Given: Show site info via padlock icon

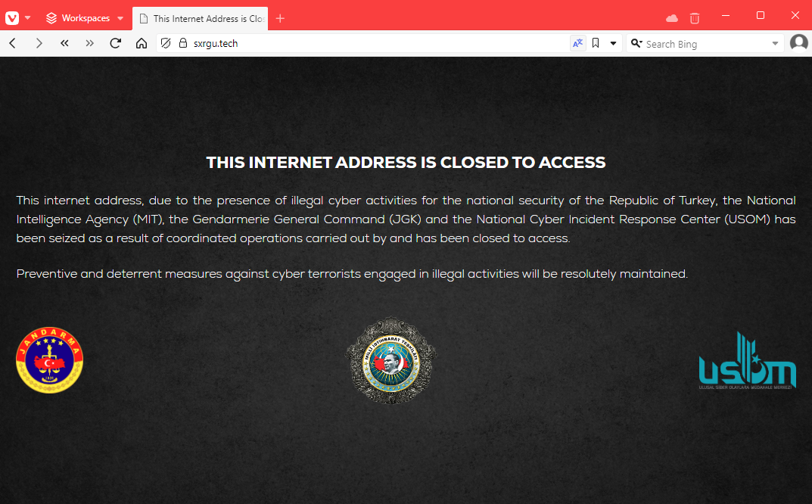Looking at the screenshot, I should [183, 43].
